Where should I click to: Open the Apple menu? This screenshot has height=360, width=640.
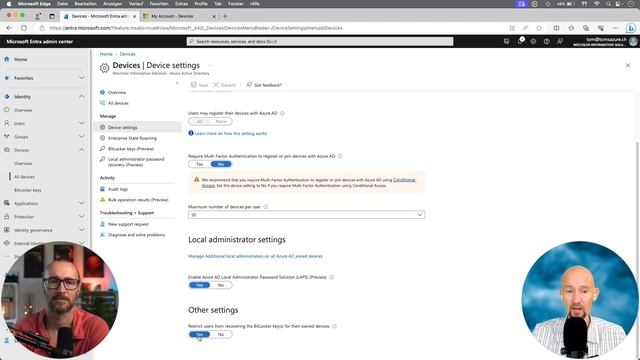9,4
